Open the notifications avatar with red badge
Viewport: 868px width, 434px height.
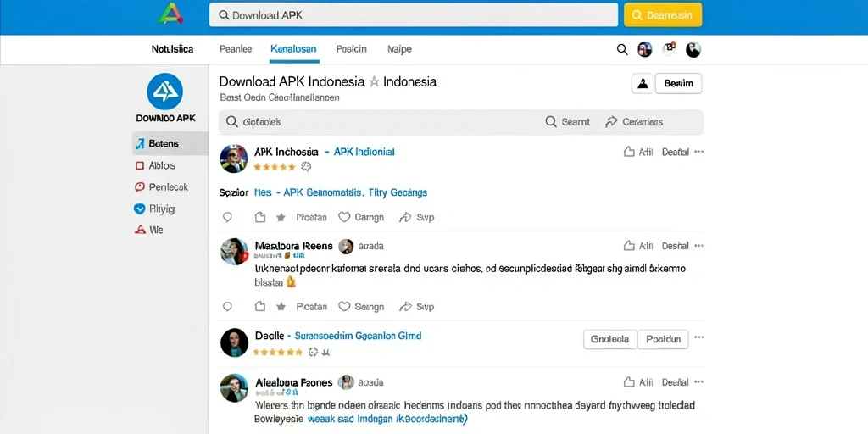[670, 48]
